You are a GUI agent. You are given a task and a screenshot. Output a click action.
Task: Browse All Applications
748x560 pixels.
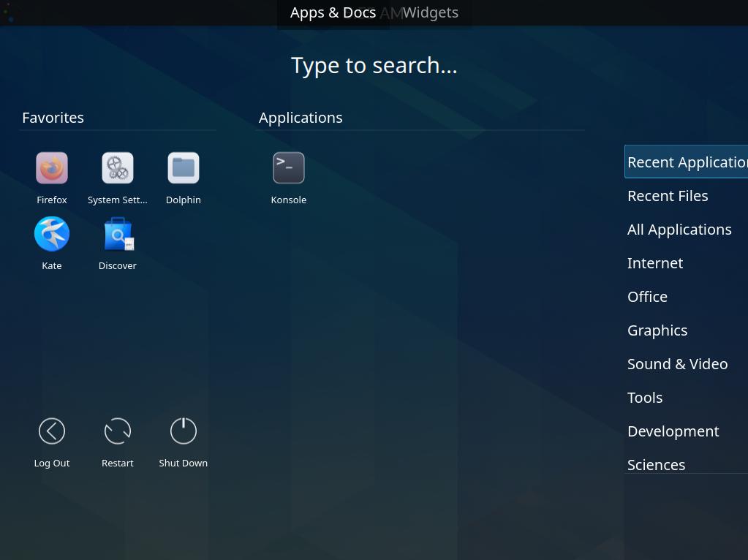tap(679, 229)
